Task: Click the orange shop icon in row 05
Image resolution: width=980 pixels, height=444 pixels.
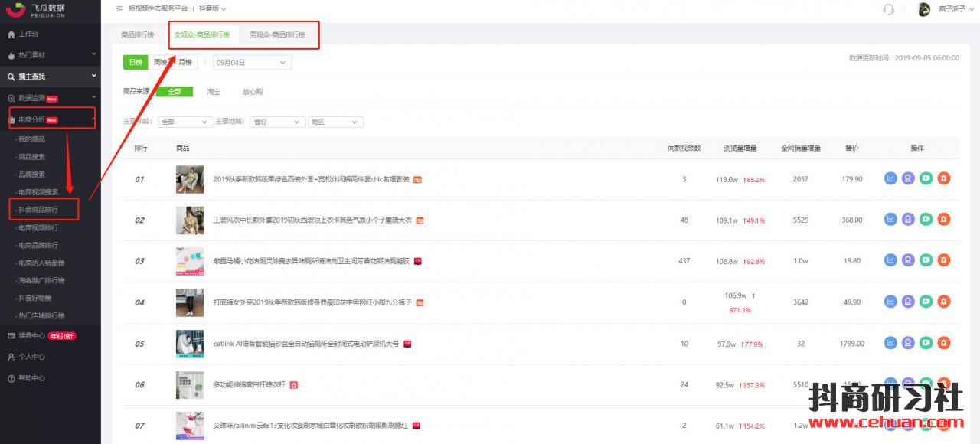Action: click(944, 344)
